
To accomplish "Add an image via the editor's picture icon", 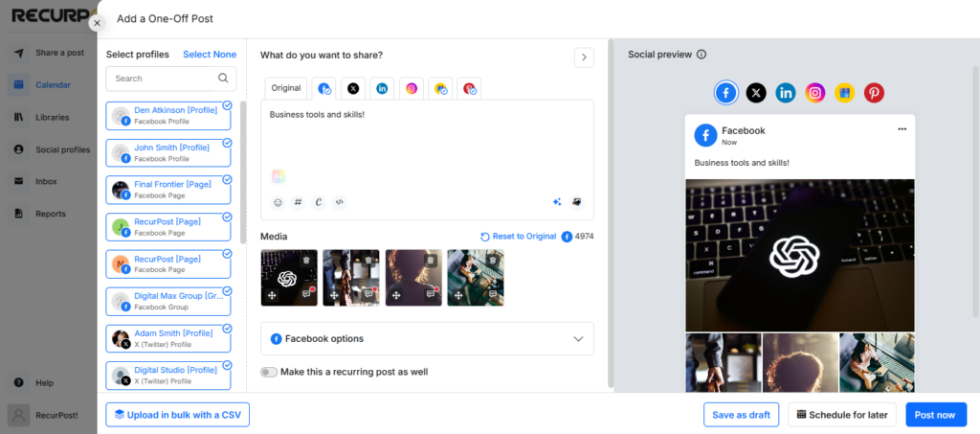I will point(577,202).
